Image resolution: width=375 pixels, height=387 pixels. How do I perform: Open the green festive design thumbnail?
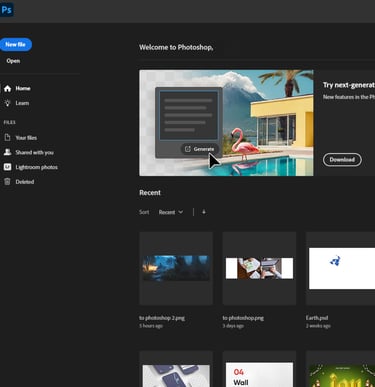(x=341, y=369)
